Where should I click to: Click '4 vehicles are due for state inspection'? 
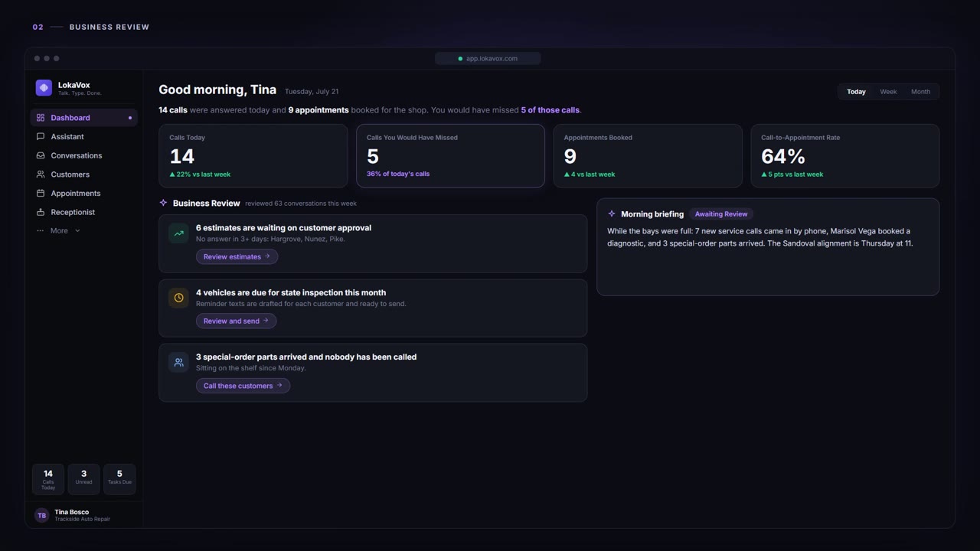[291, 292]
